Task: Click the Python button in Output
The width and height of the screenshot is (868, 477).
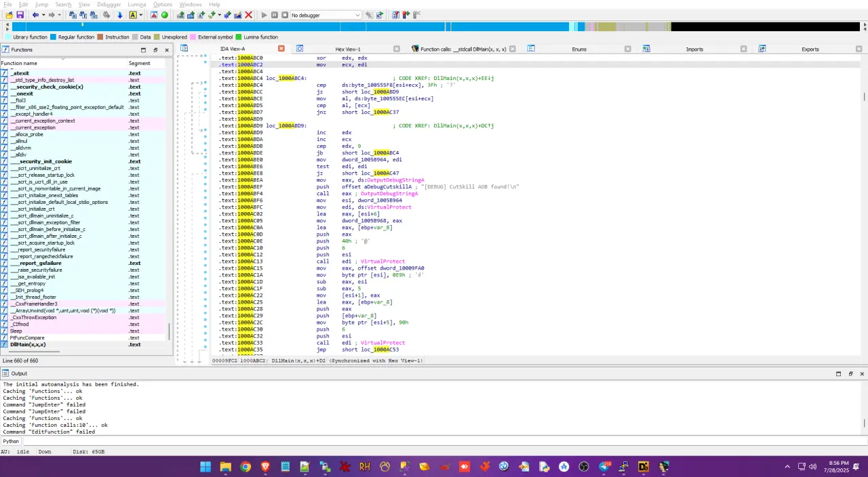Action: pyautogui.click(x=11, y=441)
